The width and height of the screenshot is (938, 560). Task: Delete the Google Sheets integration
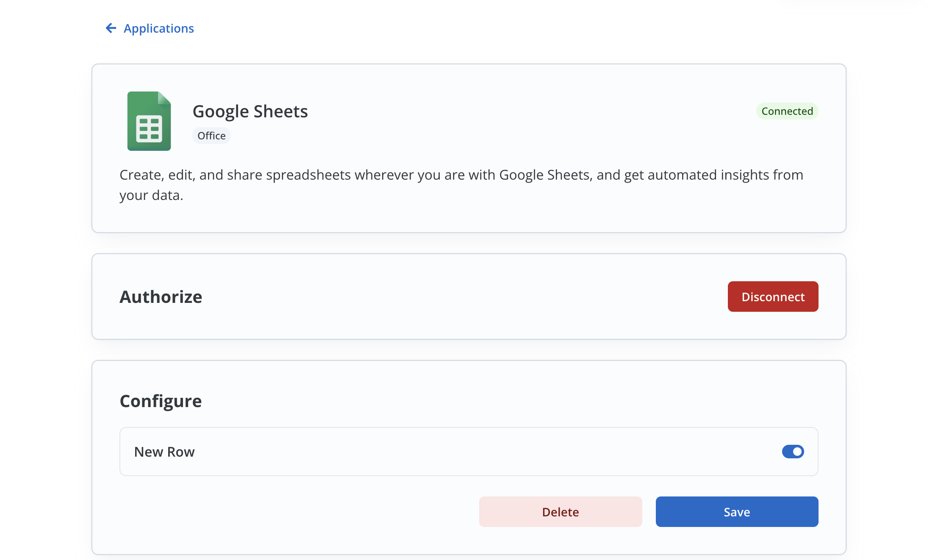[560, 511]
